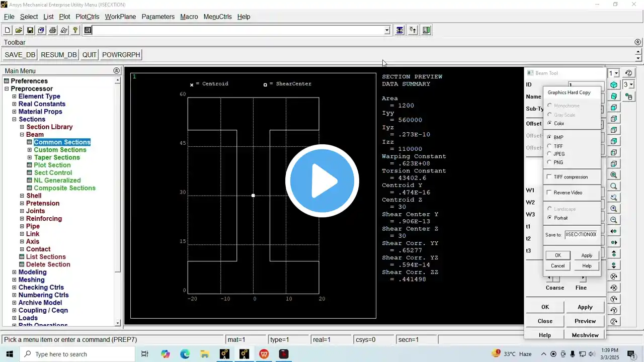Viewport: 644px width, 362px height.
Task: Click the Fit View magnifier icon
Action: 614,175
